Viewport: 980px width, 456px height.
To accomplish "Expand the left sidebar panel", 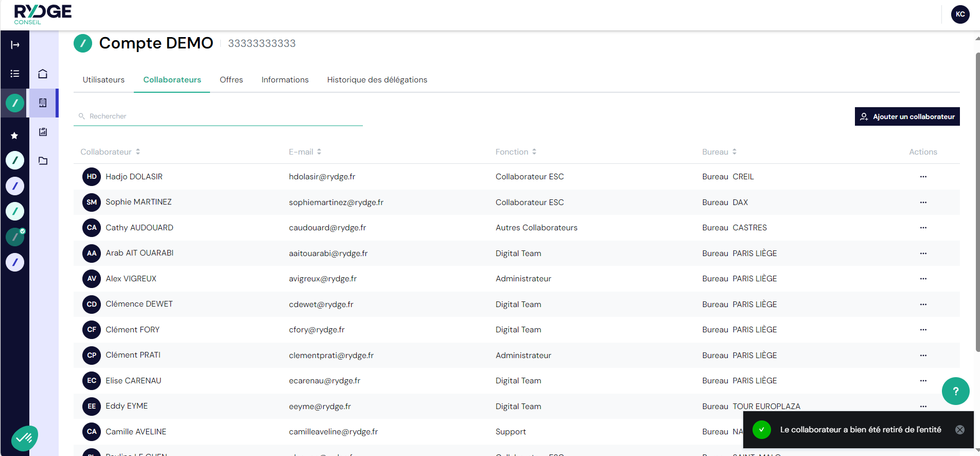I will pyautogui.click(x=15, y=45).
